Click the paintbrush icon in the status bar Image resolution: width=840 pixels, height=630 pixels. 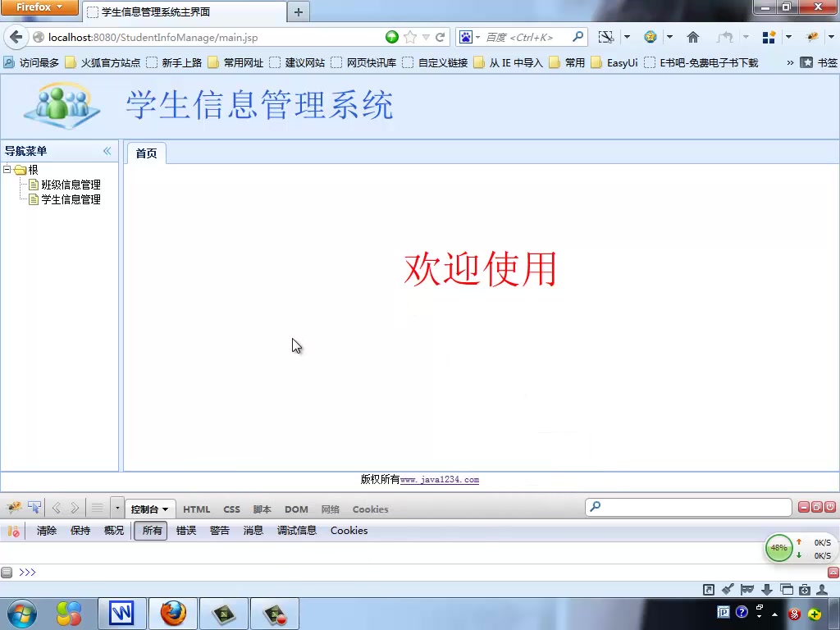click(x=728, y=589)
